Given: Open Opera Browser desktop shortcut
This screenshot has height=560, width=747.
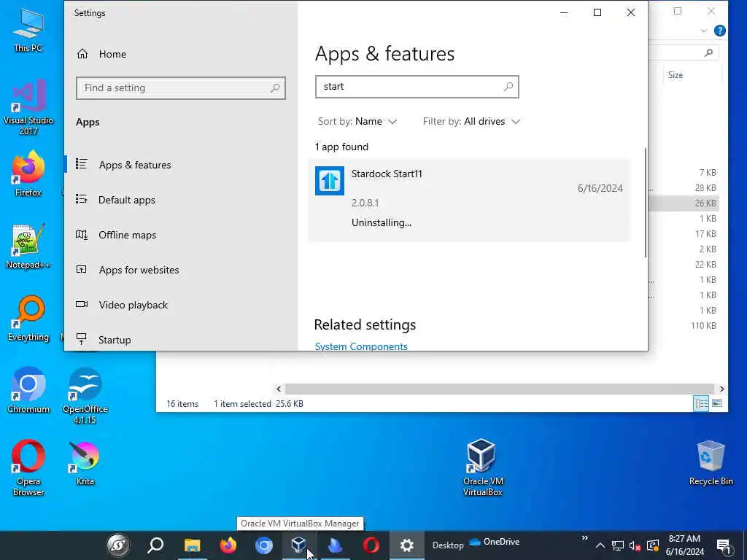Looking at the screenshot, I should point(28,467).
